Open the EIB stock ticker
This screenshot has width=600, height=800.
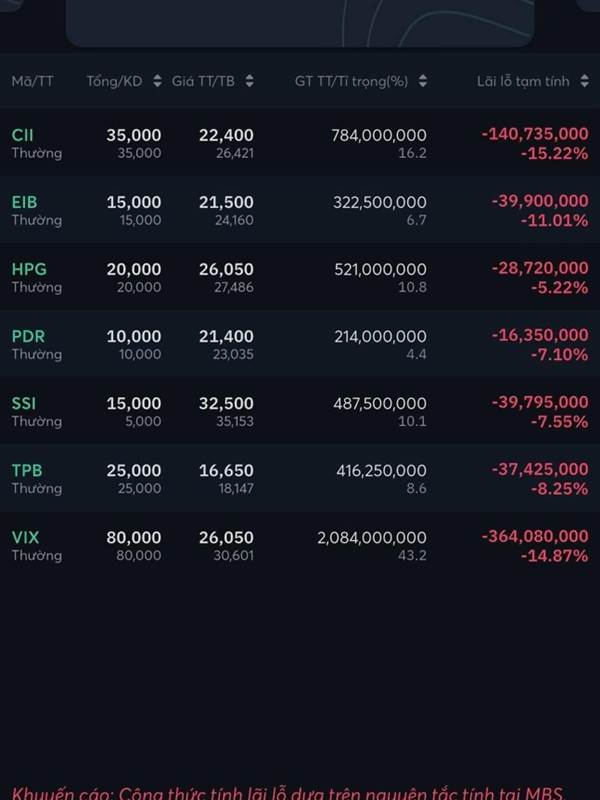point(24,202)
